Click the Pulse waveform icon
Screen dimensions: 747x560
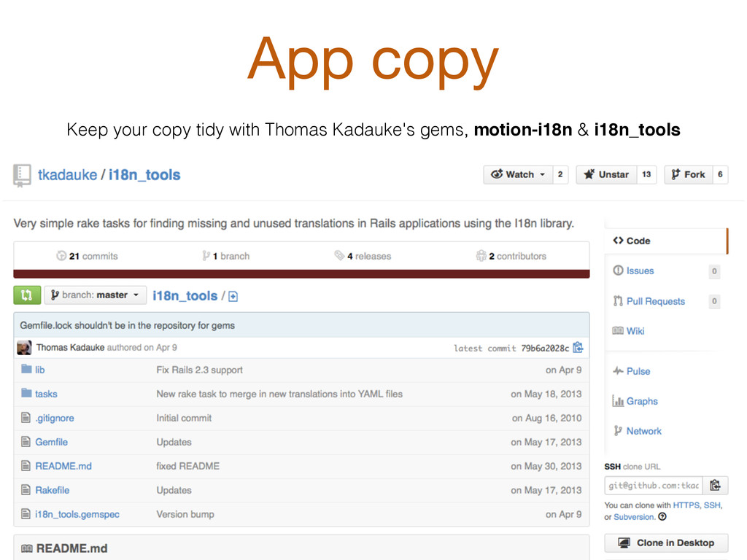(x=618, y=370)
